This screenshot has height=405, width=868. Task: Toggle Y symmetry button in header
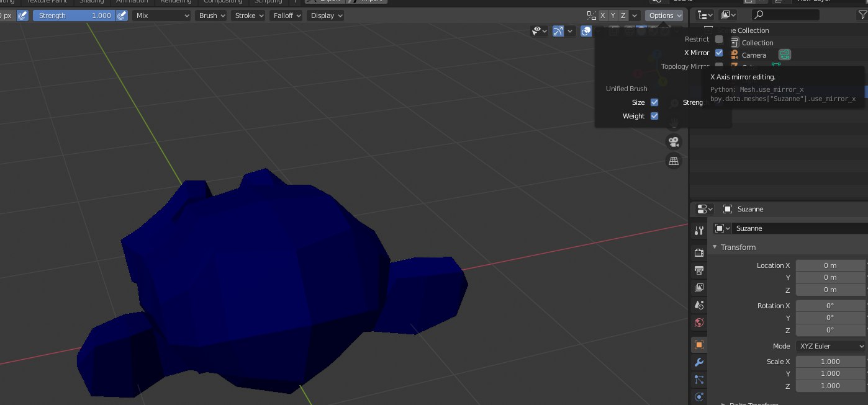613,16
